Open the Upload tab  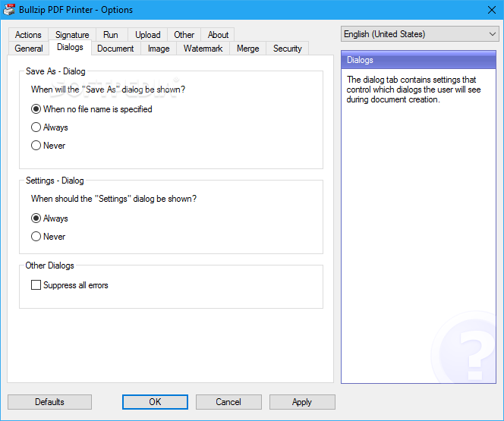point(147,35)
